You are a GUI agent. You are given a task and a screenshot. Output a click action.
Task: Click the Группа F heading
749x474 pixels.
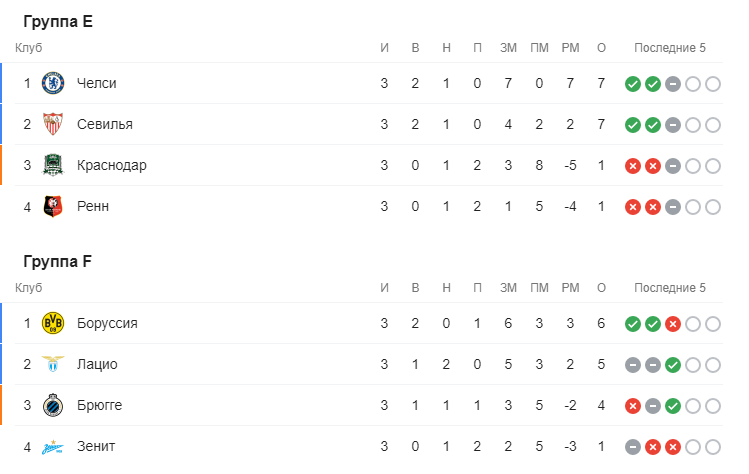58,261
